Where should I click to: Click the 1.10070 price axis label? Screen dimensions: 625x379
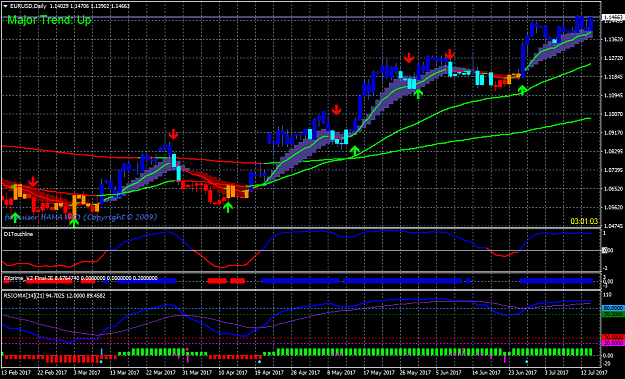click(613, 114)
